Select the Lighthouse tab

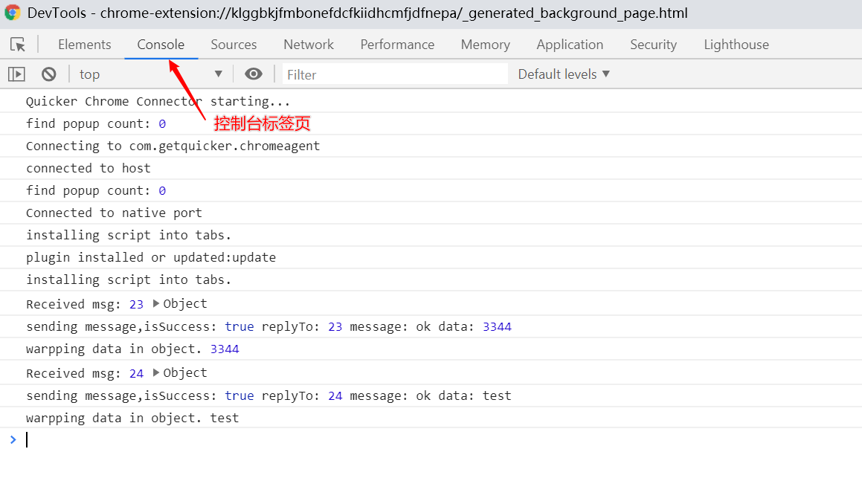tap(736, 45)
